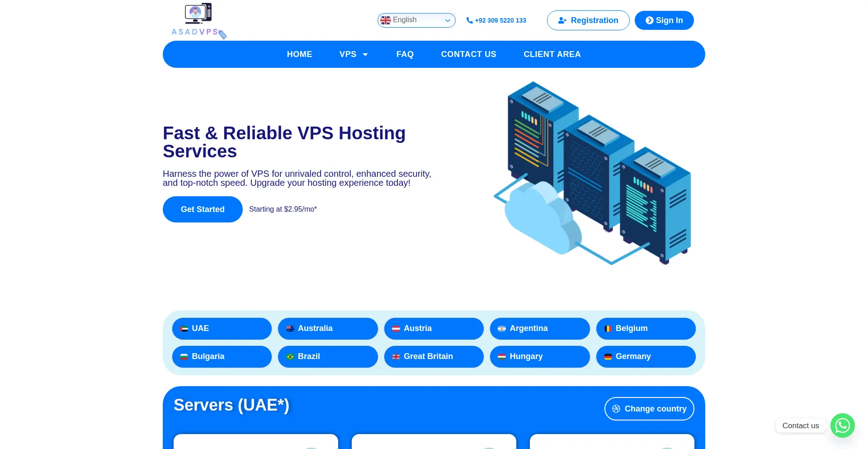Click the Sign In button
868x449 pixels.
[x=664, y=20]
